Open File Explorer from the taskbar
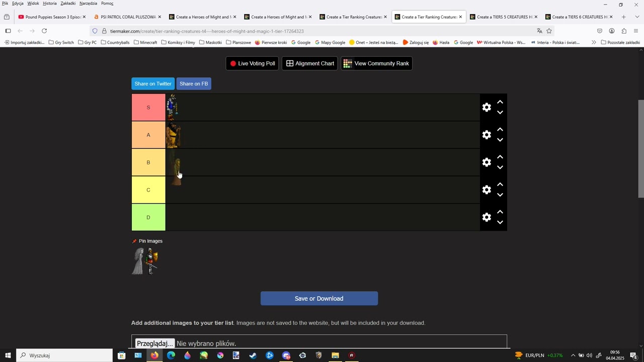Viewport: 644px width, 362px height. (x=335, y=355)
